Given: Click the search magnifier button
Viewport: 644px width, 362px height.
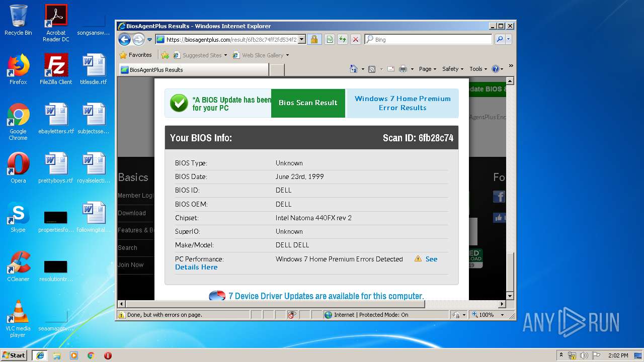Looking at the screenshot, I should pyautogui.click(x=500, y=39).
